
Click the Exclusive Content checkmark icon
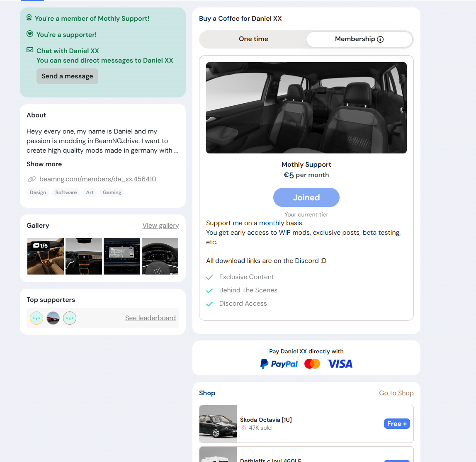(x=209, y=277)
